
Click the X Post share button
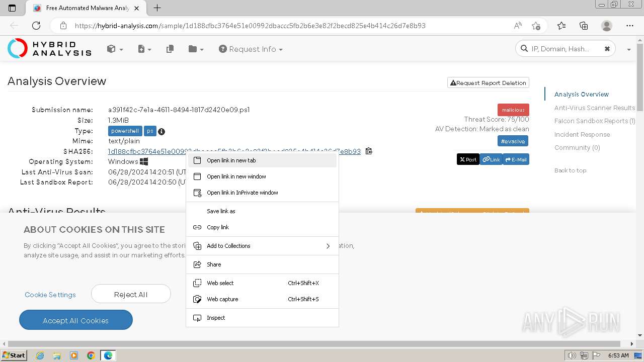click(468, 159)
